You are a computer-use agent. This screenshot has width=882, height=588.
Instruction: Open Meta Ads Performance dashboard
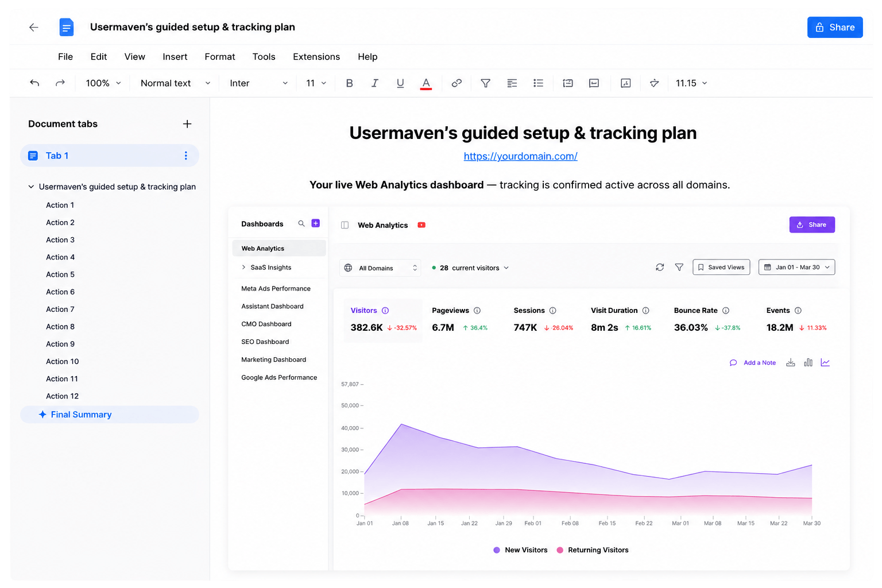276,289
